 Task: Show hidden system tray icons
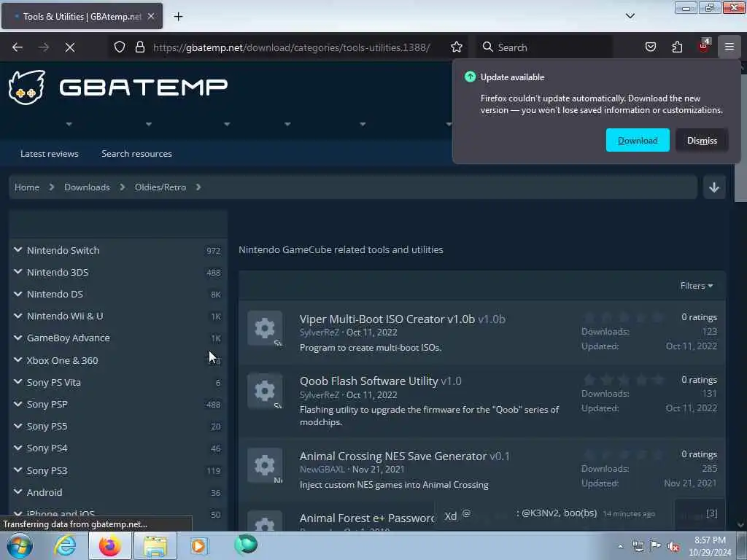pyautogui.click(x=620, y=546)
